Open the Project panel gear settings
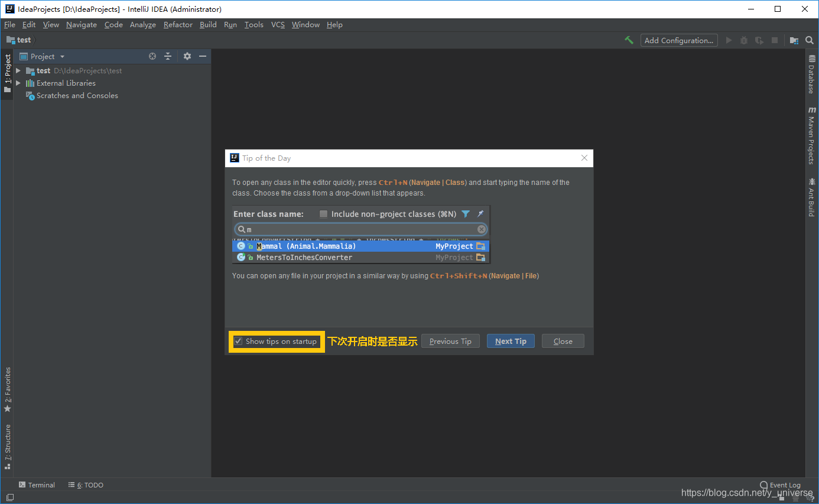The width and height of the screenshot is (819, 504). [x=187, y=56]
